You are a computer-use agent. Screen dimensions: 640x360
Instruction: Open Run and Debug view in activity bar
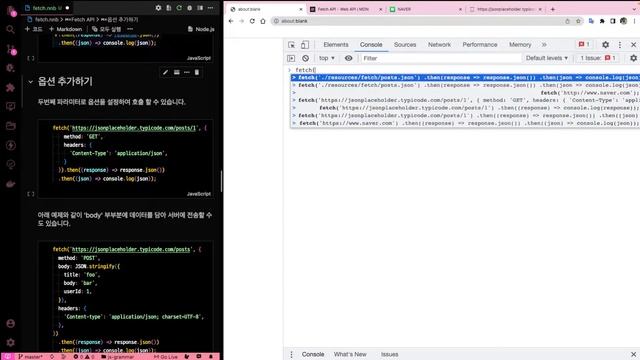[x=11, y=68]
